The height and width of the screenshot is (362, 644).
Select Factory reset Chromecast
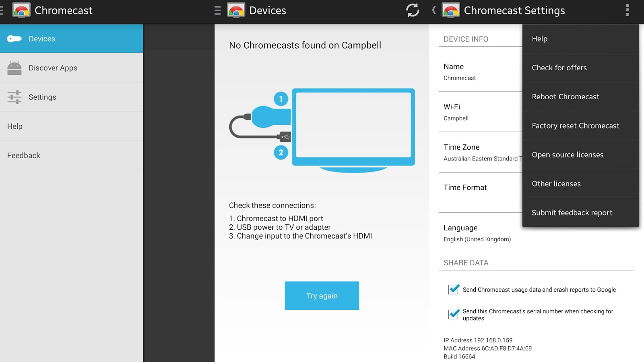[x=581, y=125]
